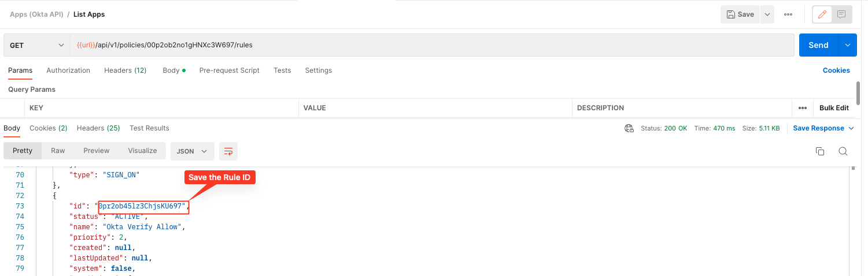Open the comments panel icon
Viewport: 868px width, 276px height.
pos(841,14)
